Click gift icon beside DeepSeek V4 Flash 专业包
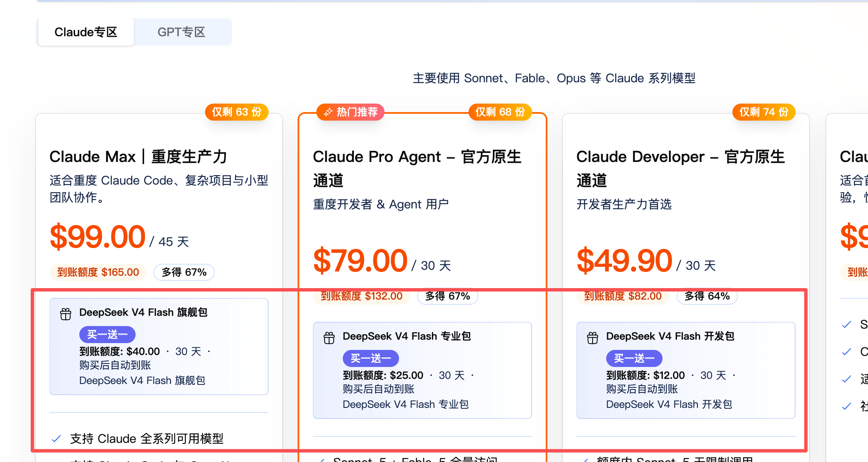The image size is (868, 462). pos(329,338)
